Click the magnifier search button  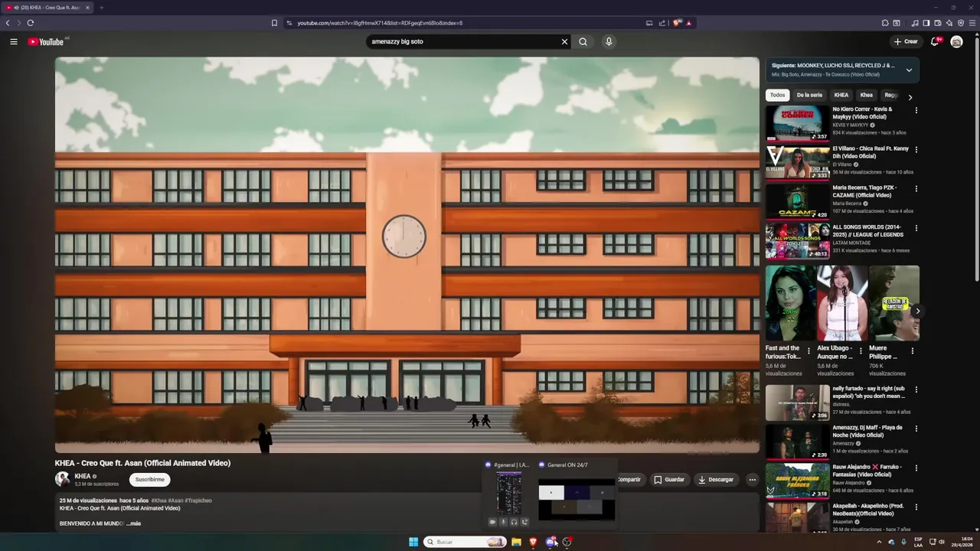583,42
